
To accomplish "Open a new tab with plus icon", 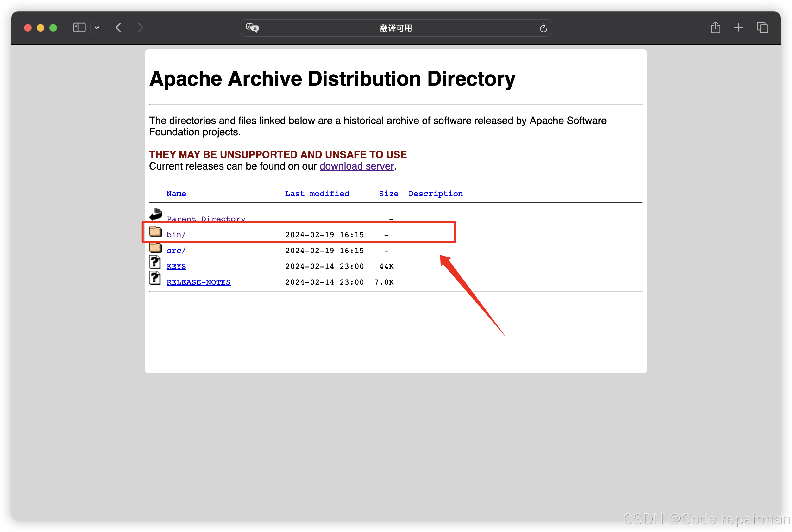I will pyautogui.click(x=739, y=28).
